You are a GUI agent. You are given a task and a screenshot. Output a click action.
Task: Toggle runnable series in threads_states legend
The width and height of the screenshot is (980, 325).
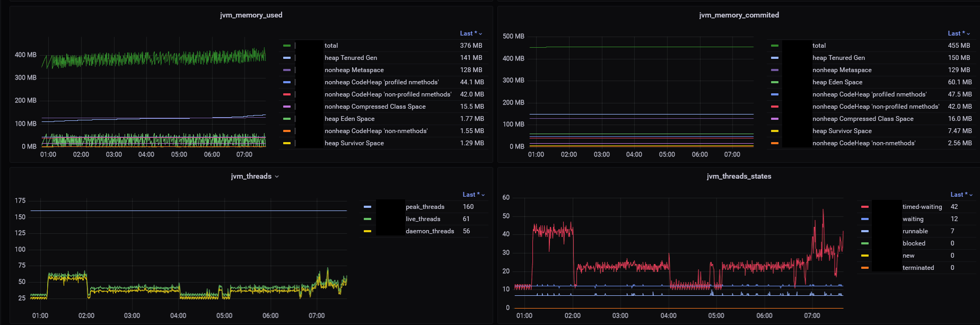915,231
